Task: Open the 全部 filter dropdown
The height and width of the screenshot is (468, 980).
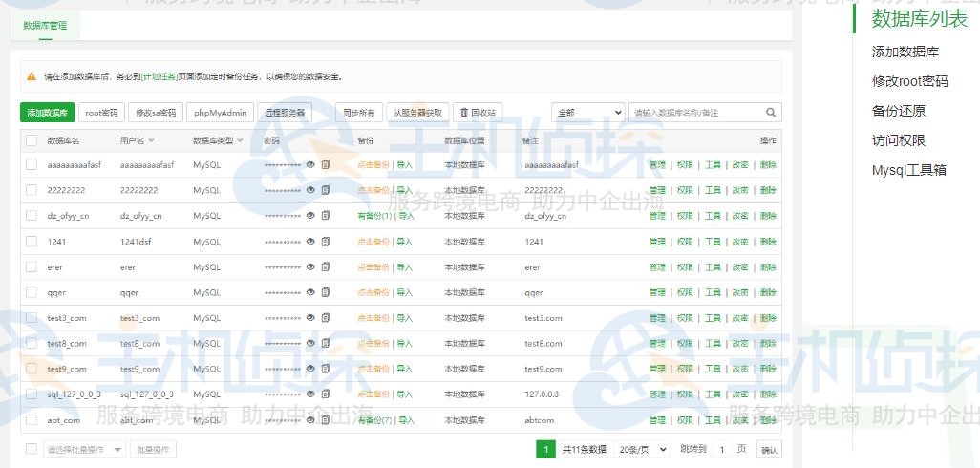Action: click(x=587, y=113)
